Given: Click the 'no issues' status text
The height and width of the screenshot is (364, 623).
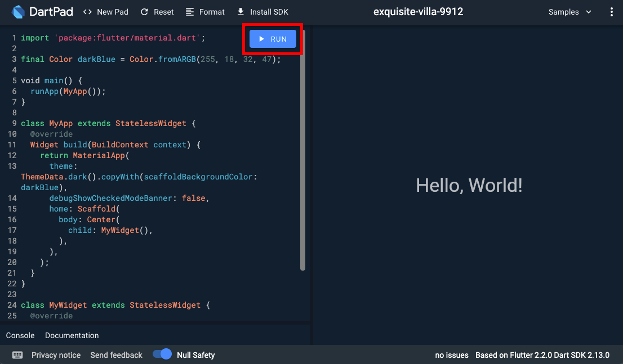Looking at the screenshot, I should pos(452,355).
